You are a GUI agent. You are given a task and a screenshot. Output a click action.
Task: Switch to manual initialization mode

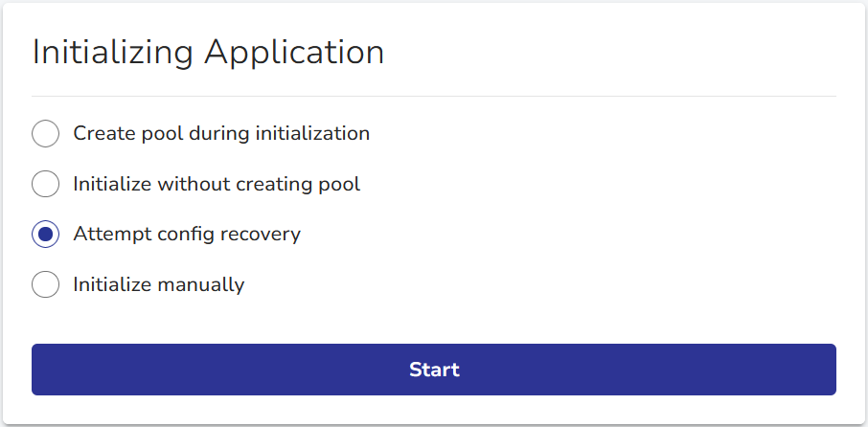click(x=46, y=284)
